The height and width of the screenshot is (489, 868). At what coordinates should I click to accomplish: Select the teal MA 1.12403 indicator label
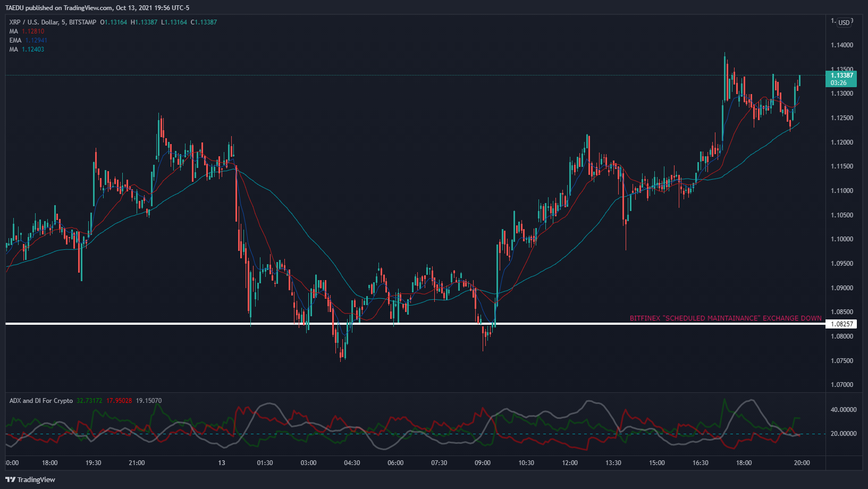coord(27,49)
